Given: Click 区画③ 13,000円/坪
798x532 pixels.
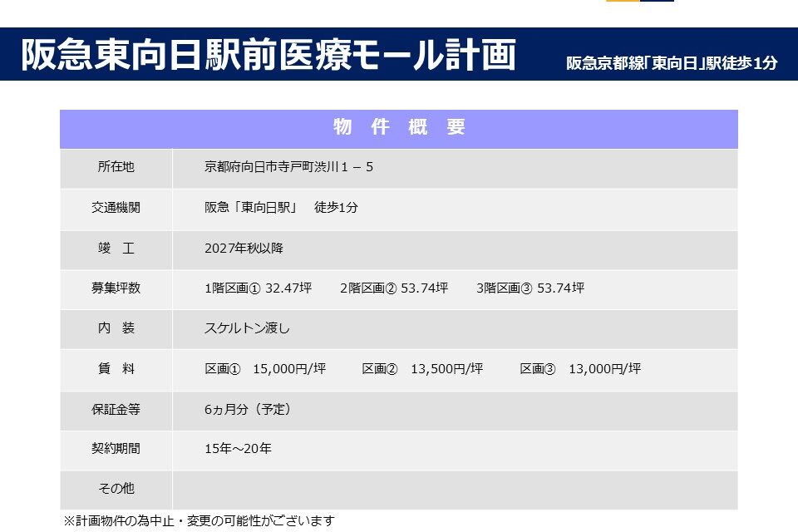Looking at the screenshot, I should click(x=580, y=368).
